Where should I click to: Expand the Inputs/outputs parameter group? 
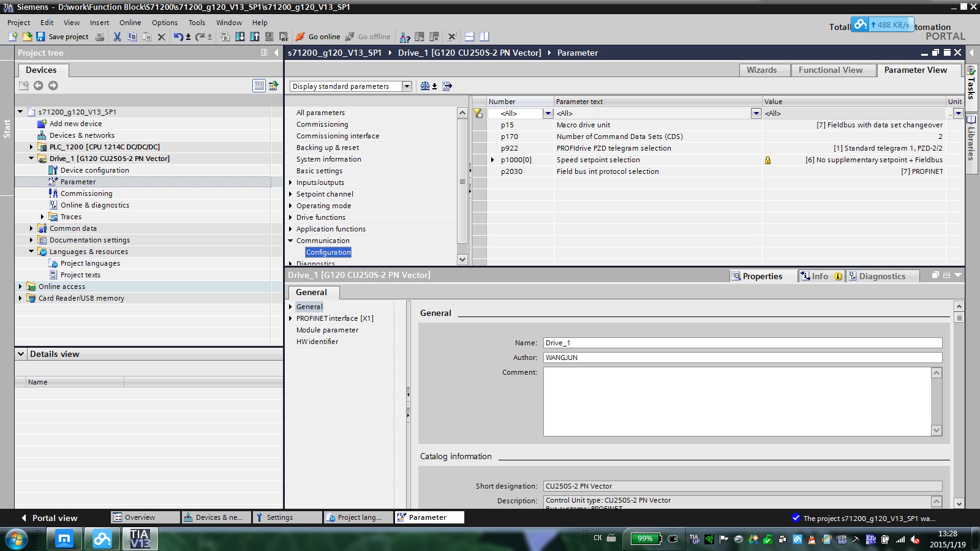tap(291, 182)
